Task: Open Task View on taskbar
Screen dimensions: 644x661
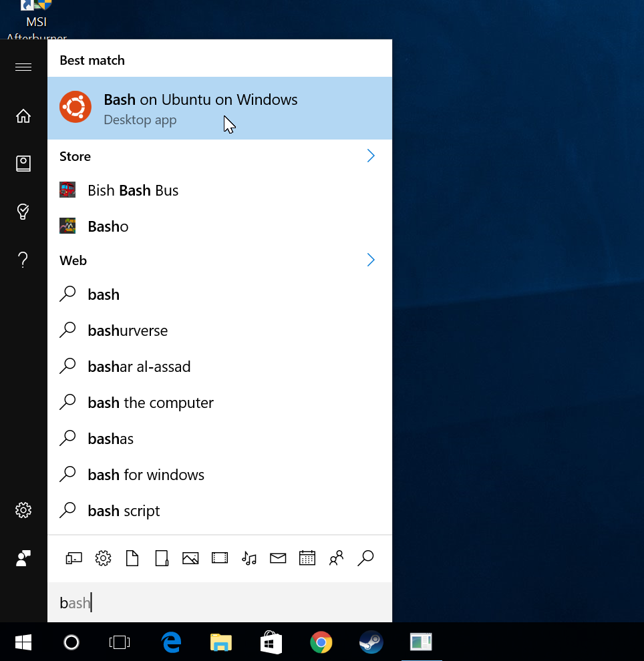Action: coord(120,642)
